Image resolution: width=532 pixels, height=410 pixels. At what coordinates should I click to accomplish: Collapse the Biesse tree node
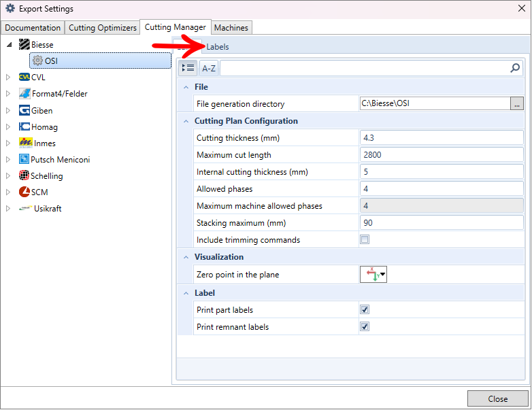pos(10,44)
